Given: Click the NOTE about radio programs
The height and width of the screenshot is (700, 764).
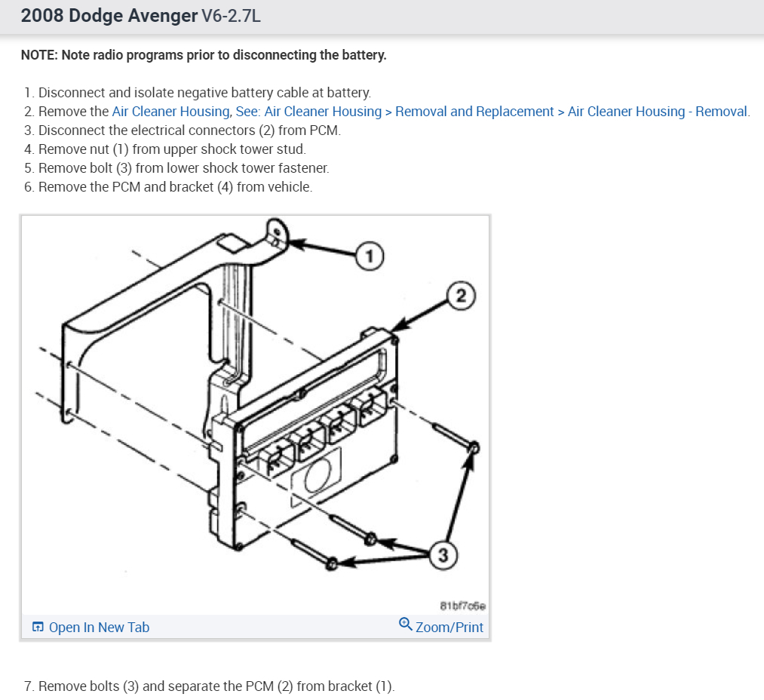Looking at the screenshot, I should tap(204, 55).
